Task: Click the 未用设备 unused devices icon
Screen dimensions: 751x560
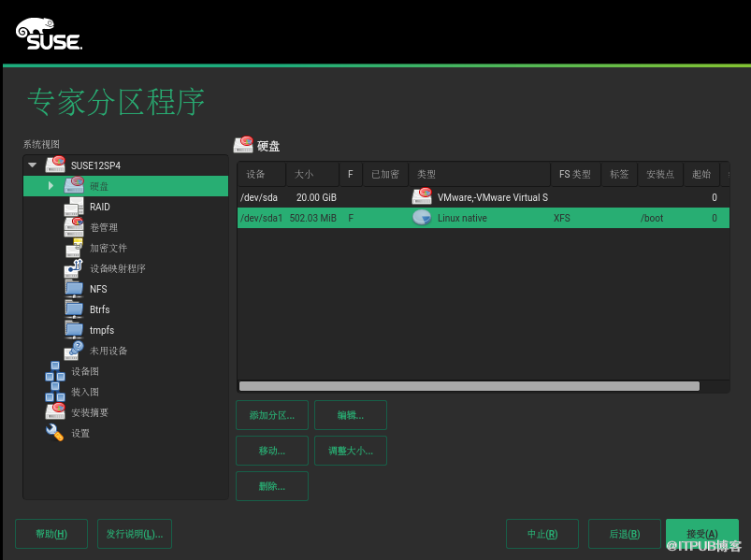Action: point(74,351)
